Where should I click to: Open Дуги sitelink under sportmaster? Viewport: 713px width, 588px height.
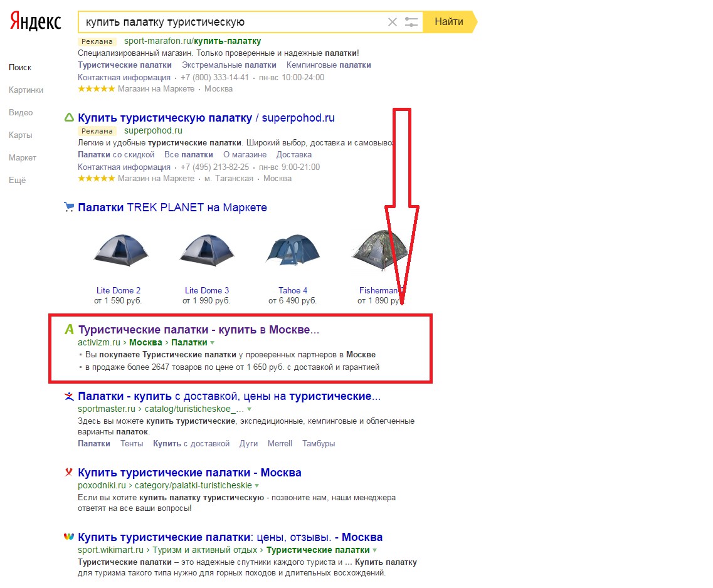pos(248,443)
